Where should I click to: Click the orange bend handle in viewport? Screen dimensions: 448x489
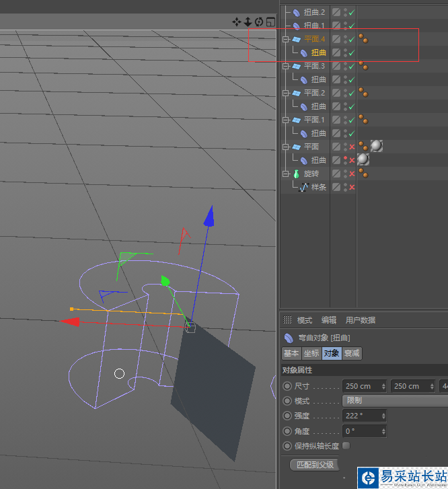72,309
